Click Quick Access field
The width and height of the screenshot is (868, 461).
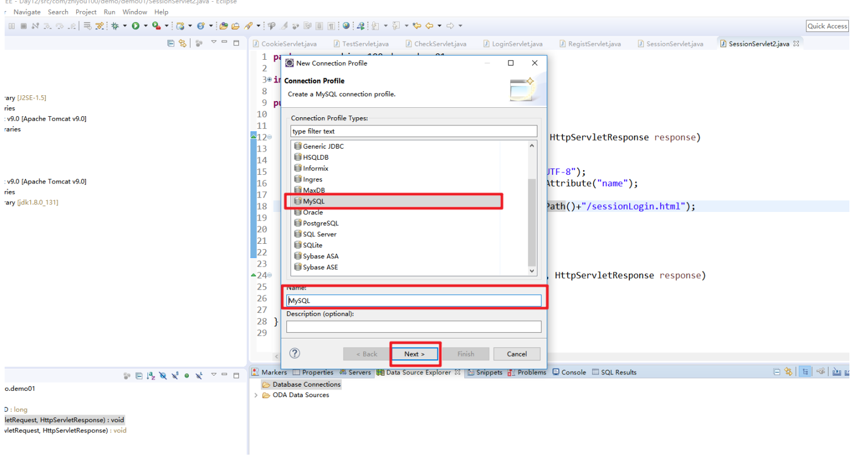827,26
